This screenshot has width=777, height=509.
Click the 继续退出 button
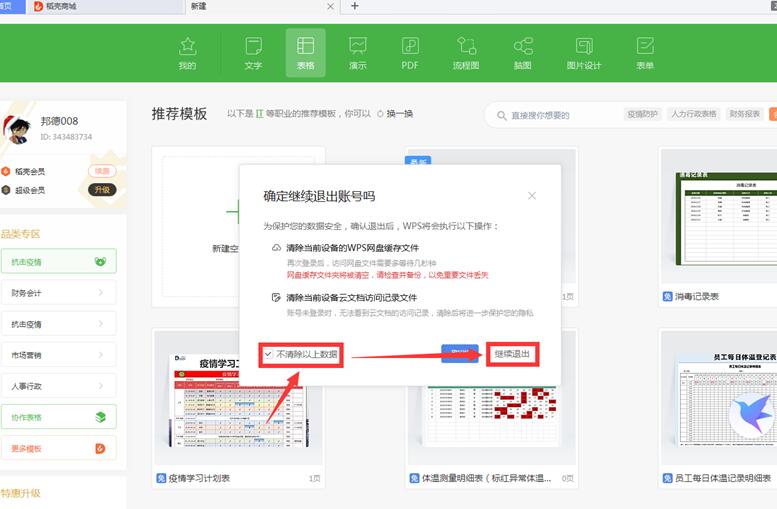point(512,354)
